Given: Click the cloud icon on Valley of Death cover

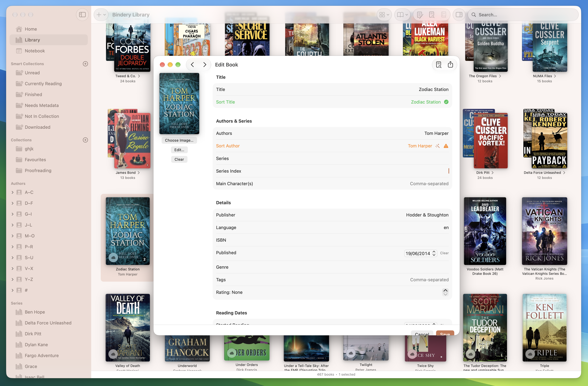Looking at the screenshot, I should click(113, 354).
